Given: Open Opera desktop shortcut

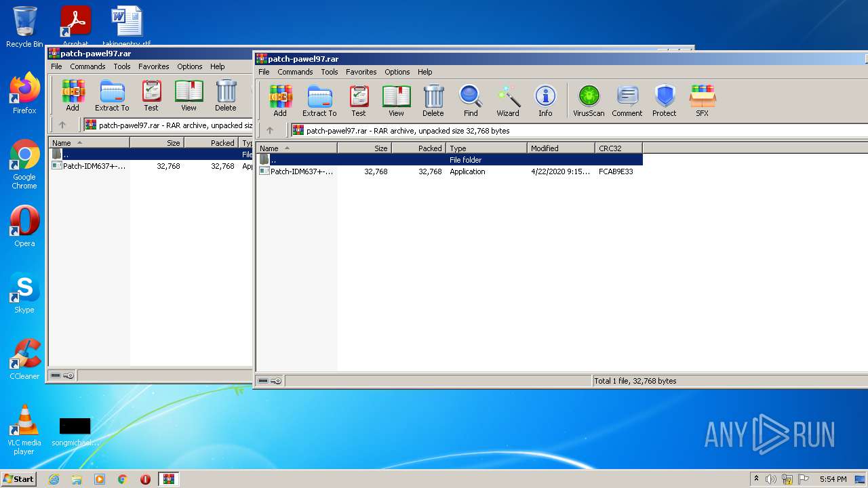Looking at the screenshot, I should pyautogui.click(x=24, y=226).
